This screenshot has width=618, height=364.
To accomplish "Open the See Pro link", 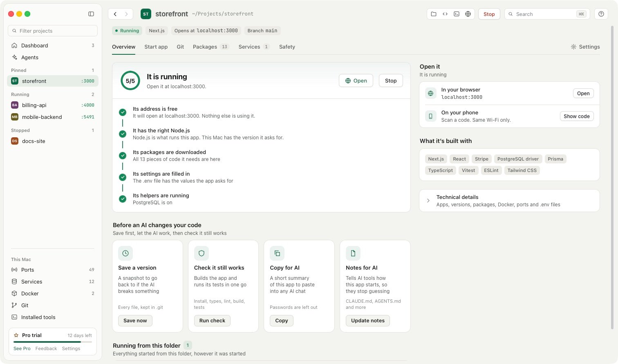I will tap(22, 348).
